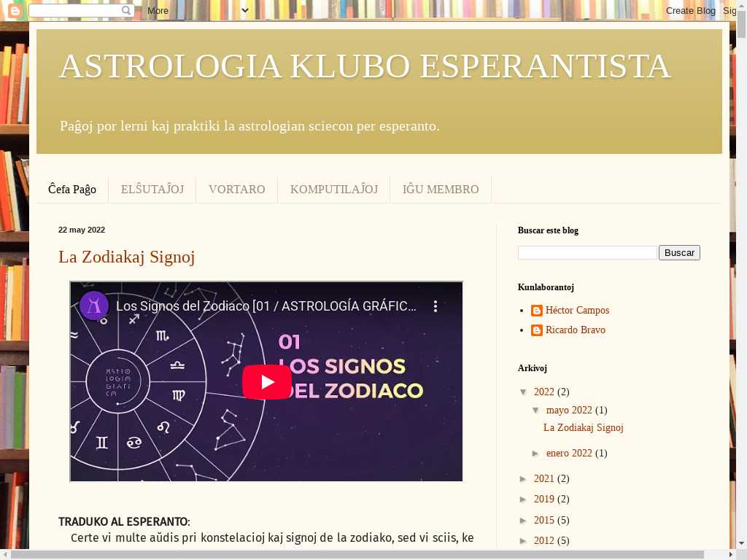Click the Blogger logo icon in navbar
Viewport: 747px width, 560px height.
click(15, 11)
